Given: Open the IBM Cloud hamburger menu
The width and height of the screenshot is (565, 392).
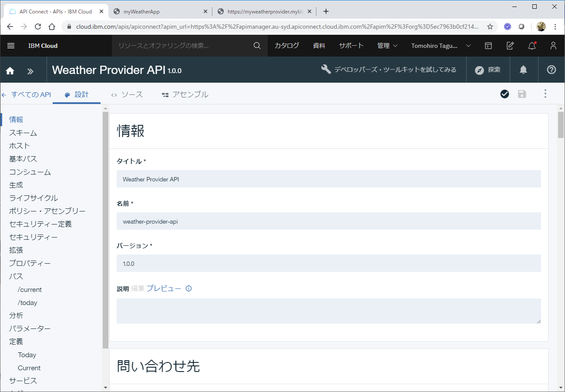Looking at the screenshot, I should pos(11,46).
